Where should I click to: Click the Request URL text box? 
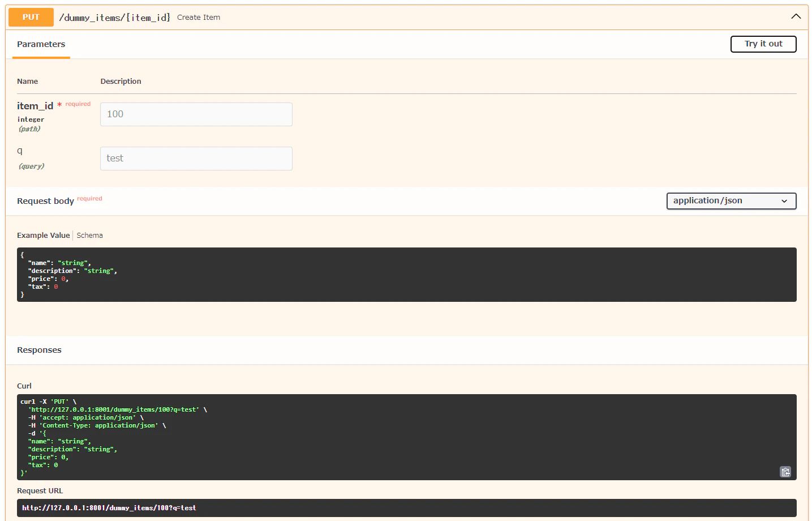406,508
